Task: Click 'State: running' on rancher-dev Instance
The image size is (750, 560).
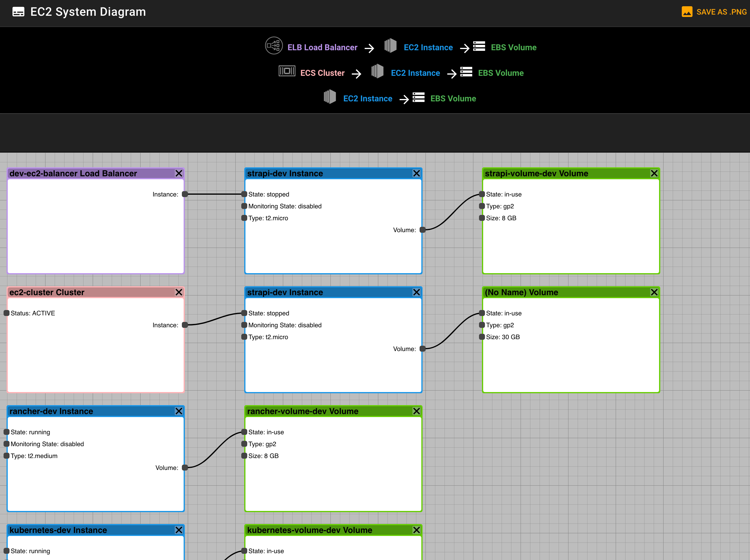Action: [x=30, y=432]
